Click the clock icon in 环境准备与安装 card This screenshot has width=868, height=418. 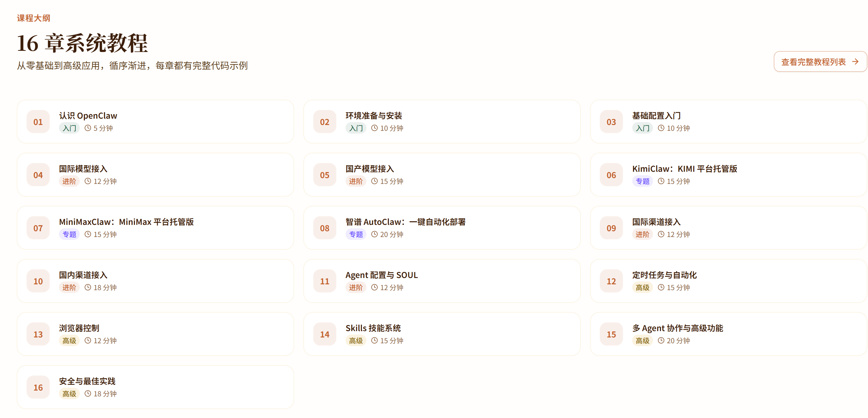pyautogui.click(x=374, y=128)
